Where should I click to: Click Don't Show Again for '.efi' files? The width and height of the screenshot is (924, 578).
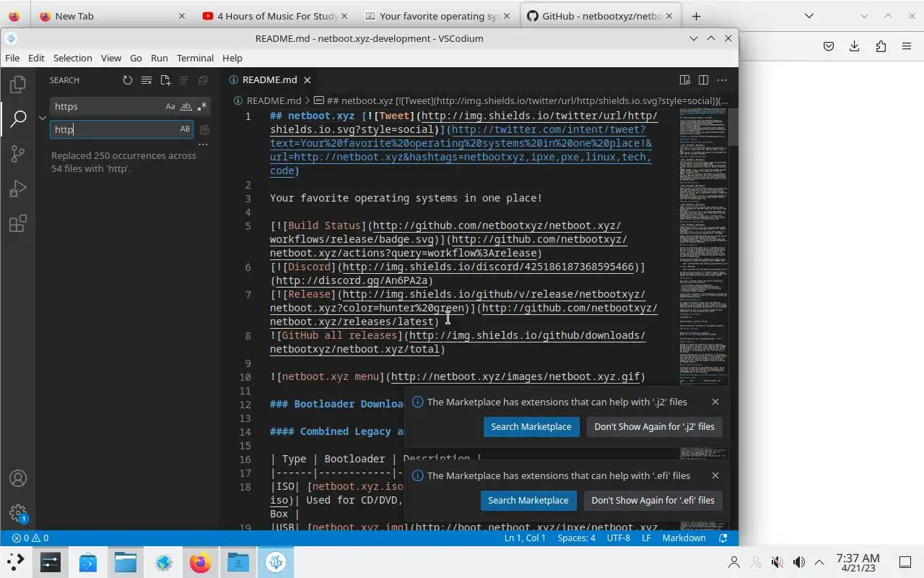point(653,500)
